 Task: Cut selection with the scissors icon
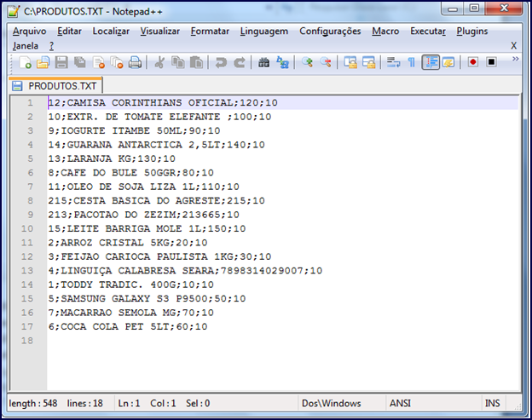159,62
